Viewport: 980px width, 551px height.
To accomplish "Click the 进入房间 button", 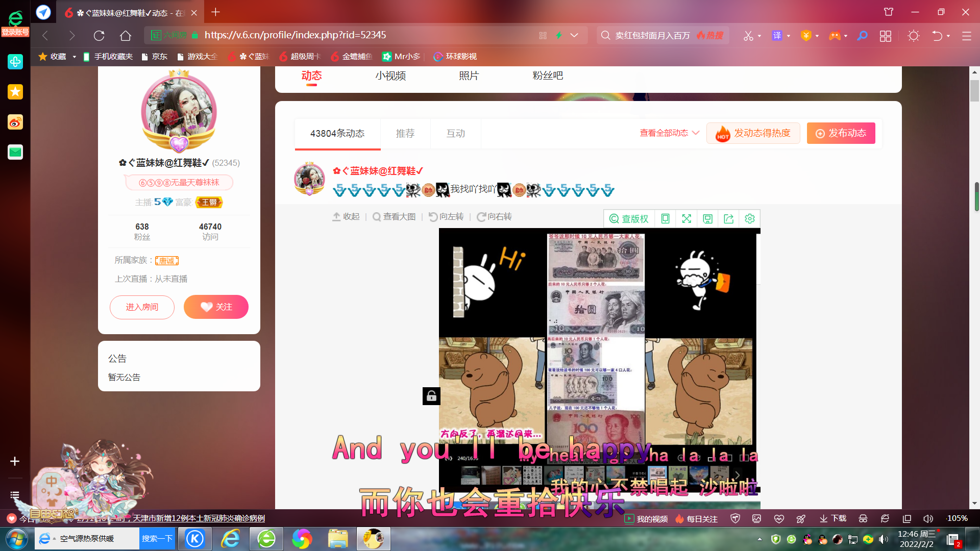I will coord(142,307).
